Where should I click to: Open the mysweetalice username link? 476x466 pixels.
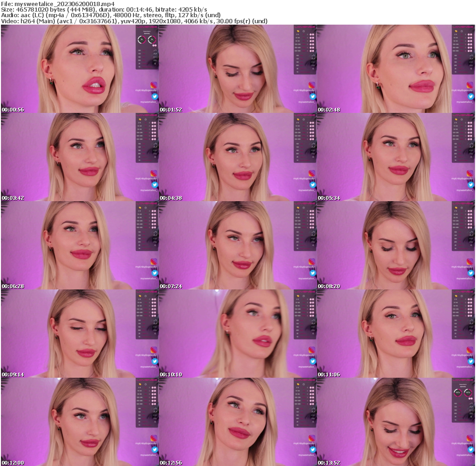[148, 102]
